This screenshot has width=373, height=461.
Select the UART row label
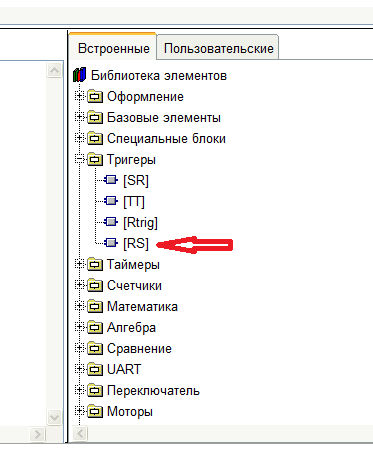tap(124, 369)
